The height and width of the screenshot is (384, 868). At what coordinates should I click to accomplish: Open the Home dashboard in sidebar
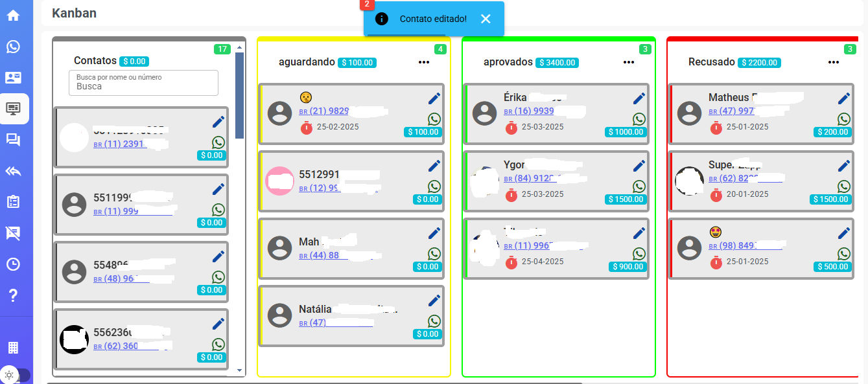point(13,15)
